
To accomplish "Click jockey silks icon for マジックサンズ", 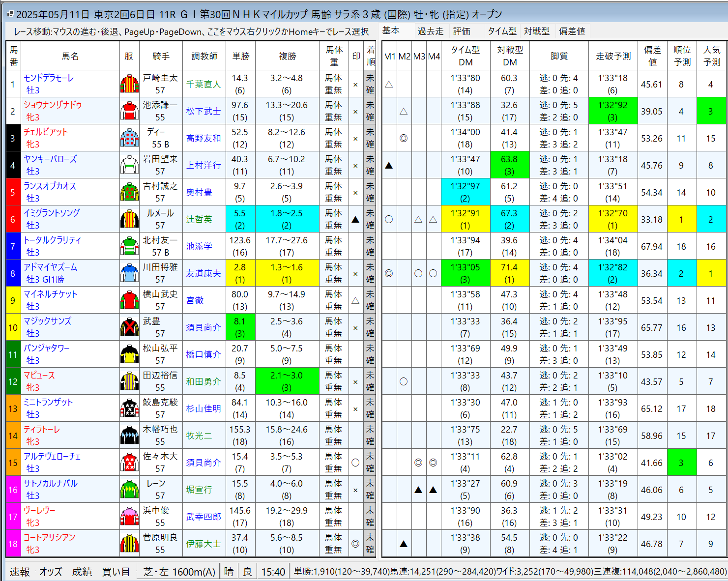I will tap(129, 327).
